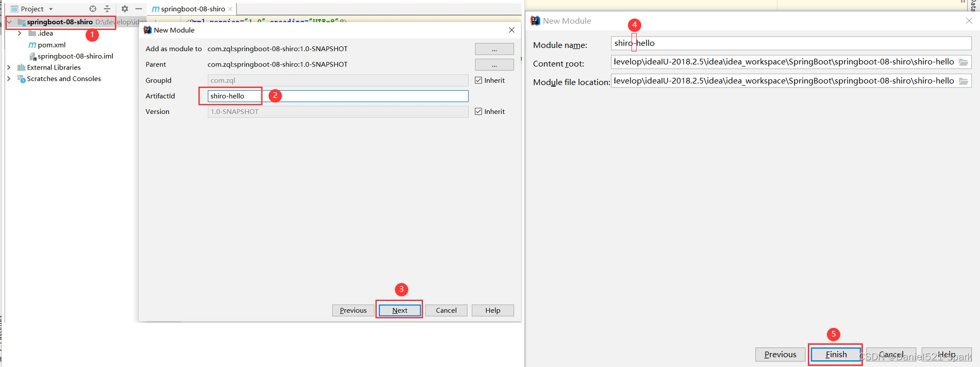Close the right New Module dialog
Image resolution: width=980 pixels, height=367 pixels.
(969, 21)
